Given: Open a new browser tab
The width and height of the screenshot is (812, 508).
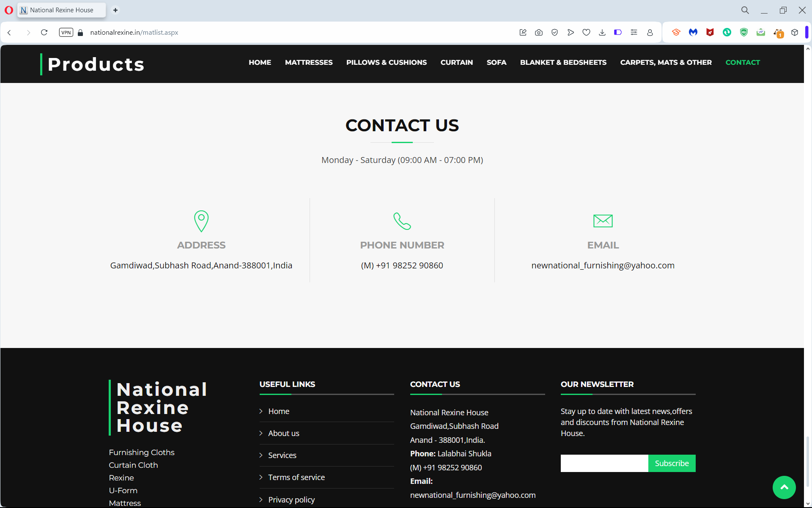Looking at the screenshot, I should pos(115,10).
